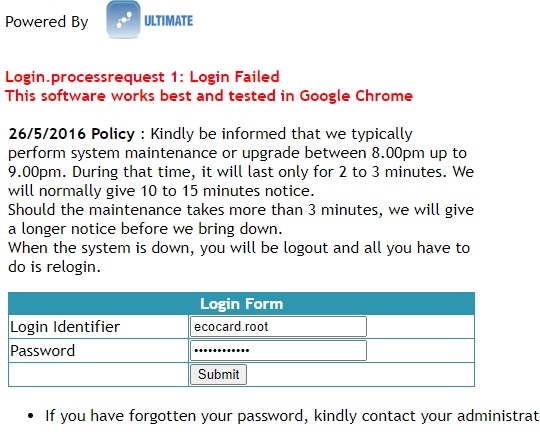Focus the Password input field
The image size is (540, 446).
(x=278, y=351)
